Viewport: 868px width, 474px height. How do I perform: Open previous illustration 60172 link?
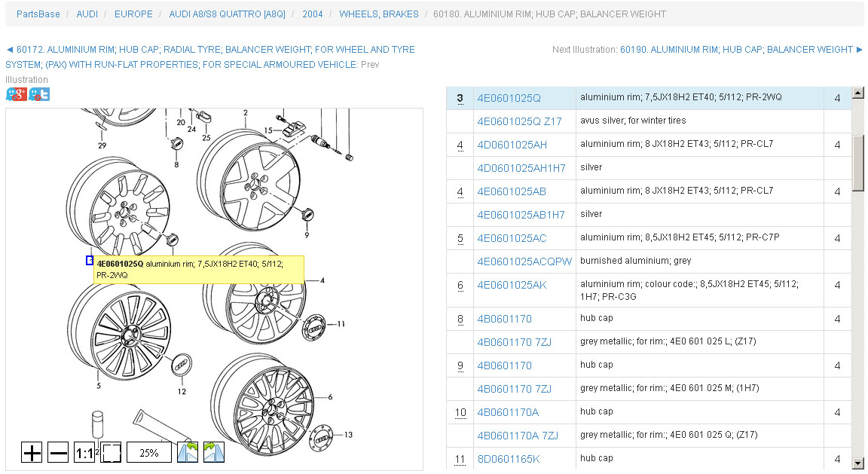210,57
